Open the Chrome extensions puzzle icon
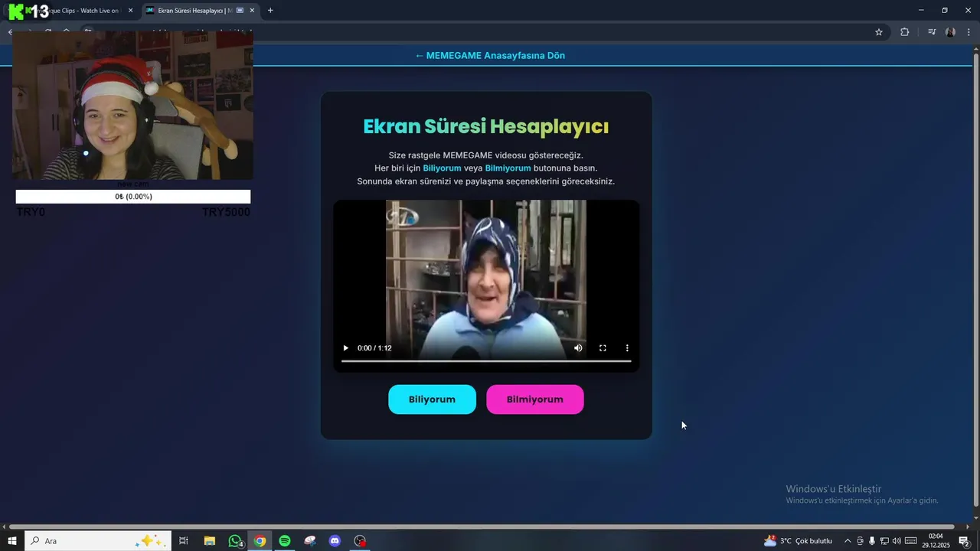This screenshot has width=980, height=551. [904, 32]
